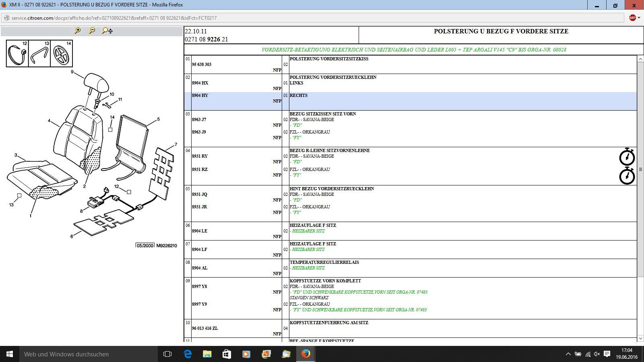Click the KOPFSTUETZENFUEHRUNG AM SITZ description

coord(329,323)
